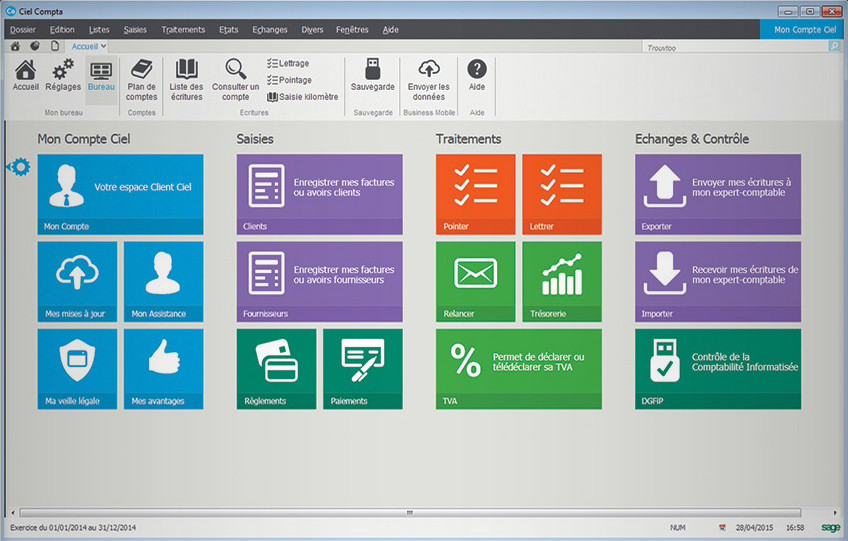Image resolution: width=848 pixels, height=541 pixels.
Task: Open the Fournisseurs invoices tile
Action: coord(320,281)
